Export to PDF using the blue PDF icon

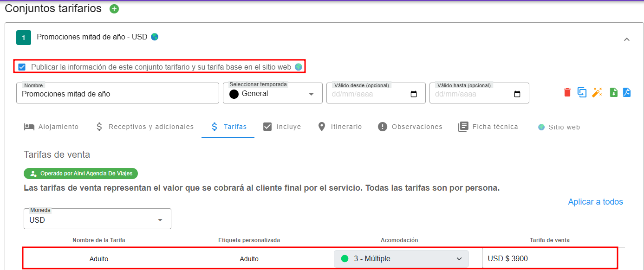[x=627, y=92]
